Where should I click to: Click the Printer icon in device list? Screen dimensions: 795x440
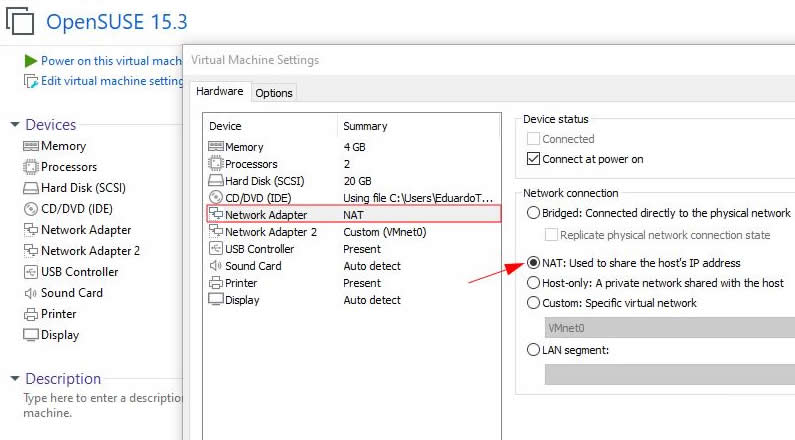(x=215, y=283)
